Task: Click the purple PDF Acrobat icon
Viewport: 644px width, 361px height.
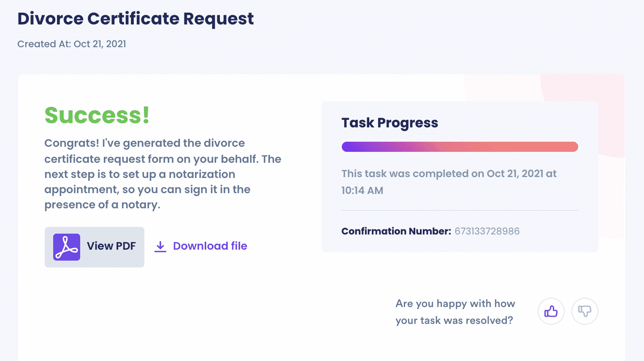Action: (x=67, y=247)
